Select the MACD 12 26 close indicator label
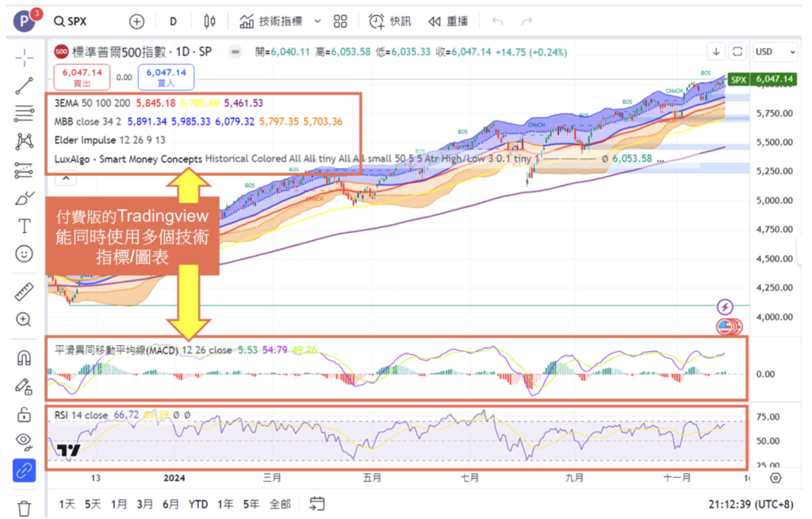 click(x=143, y=350)
